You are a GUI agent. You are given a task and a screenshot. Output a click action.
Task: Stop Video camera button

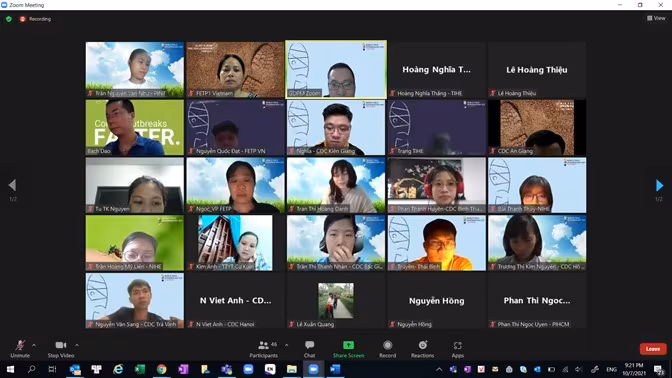60,349
